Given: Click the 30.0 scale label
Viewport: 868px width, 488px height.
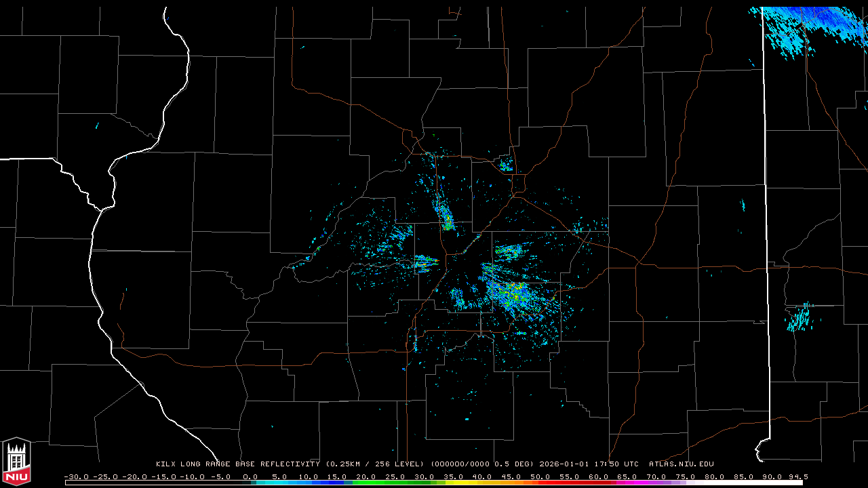Looking at the screenshot, I should (x=425, y=476).
